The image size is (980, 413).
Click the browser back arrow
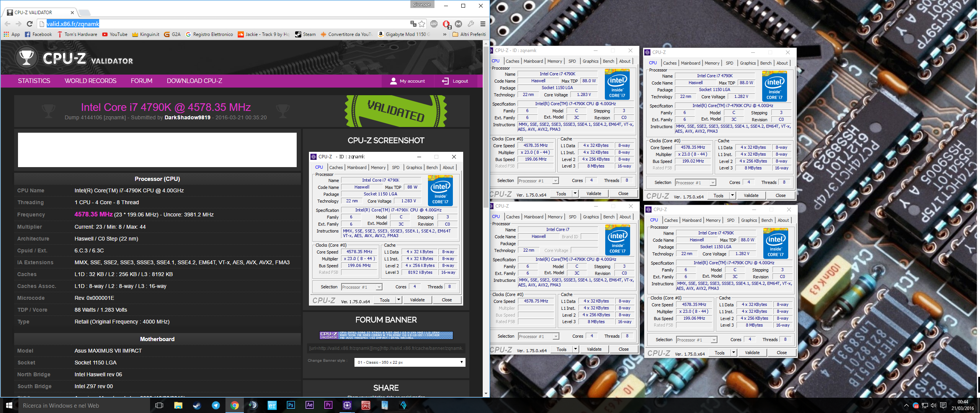(x=7, y=24)
